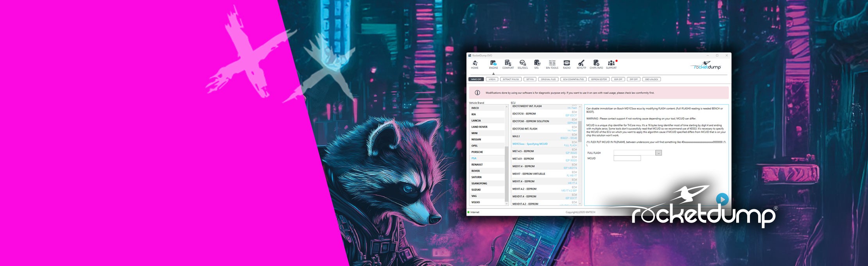Switch to the SET PIN tab

(x=530, y=79)
